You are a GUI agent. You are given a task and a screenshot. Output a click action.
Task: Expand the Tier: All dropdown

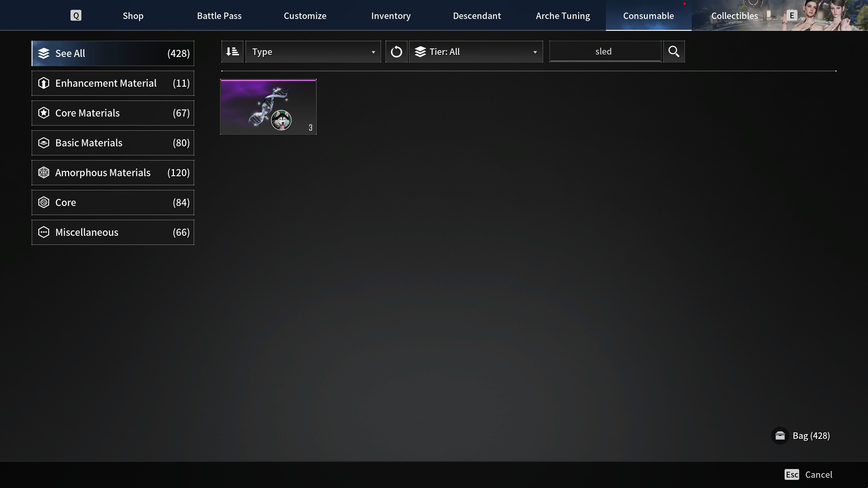[476, 52]
